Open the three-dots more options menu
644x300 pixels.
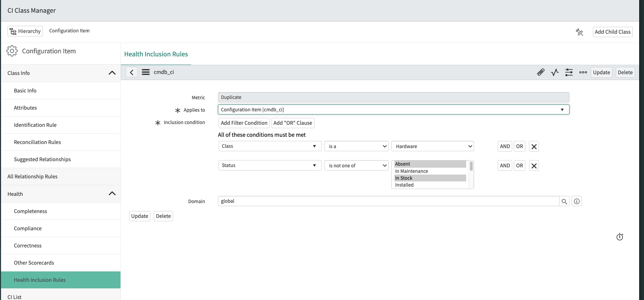click(583, 72)
